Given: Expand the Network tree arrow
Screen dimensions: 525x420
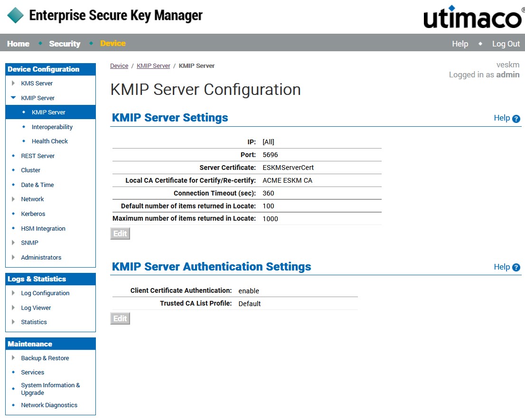Looking at the screenshot, I should [13, 199].
